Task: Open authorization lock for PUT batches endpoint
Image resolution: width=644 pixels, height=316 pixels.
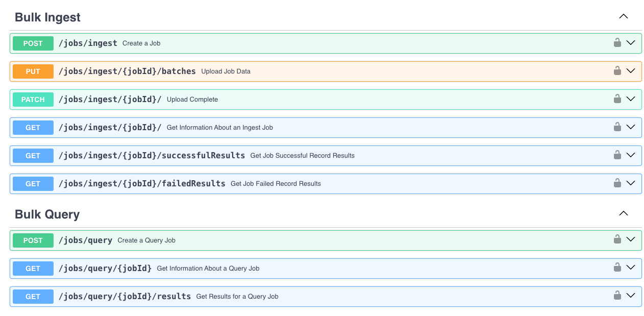Action: [617, 71]
